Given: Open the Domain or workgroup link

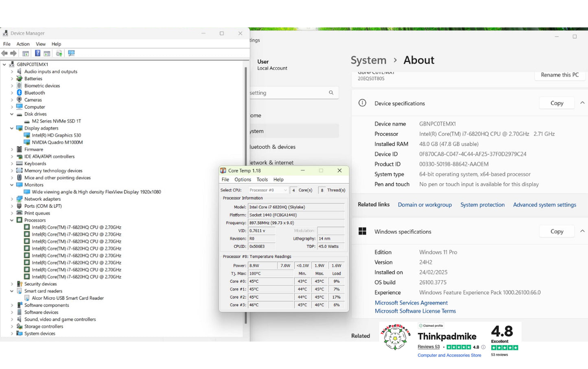Looking at the screenshot, I should (x=425, y=205).
